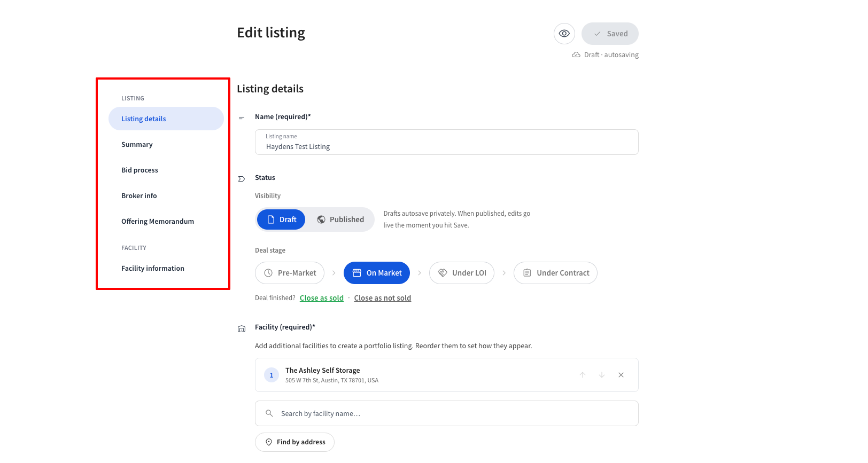Screen dimensions: 868x463
Task: Move The Ashley Self Storage up arrow
Action: pos(583,375)
